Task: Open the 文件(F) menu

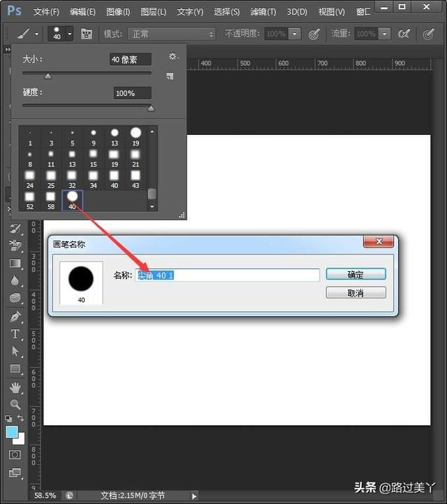Action: (x=46, y=12)
